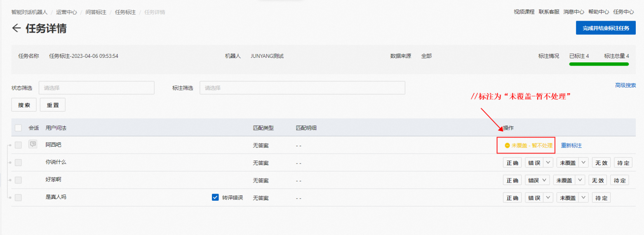Tick the checkbox for row 好笨啊
Viewport: 644px width, 235px height.
[x=18, y=180]
